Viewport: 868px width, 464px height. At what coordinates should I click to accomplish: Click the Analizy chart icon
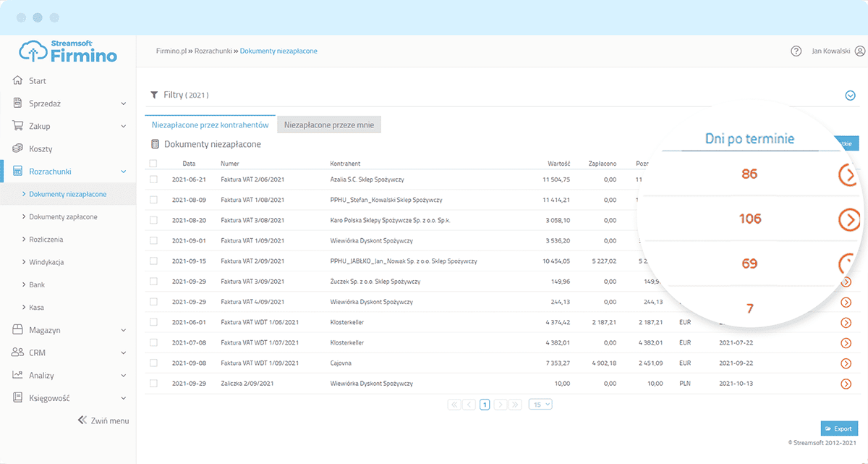pos(18,375)
